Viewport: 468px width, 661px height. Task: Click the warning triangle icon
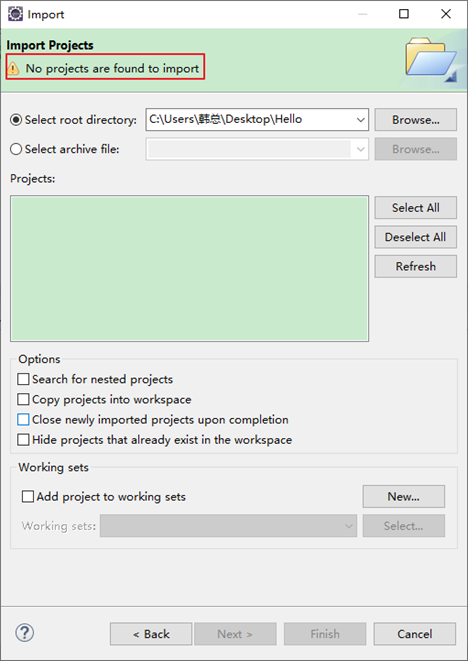coord(13,68)
